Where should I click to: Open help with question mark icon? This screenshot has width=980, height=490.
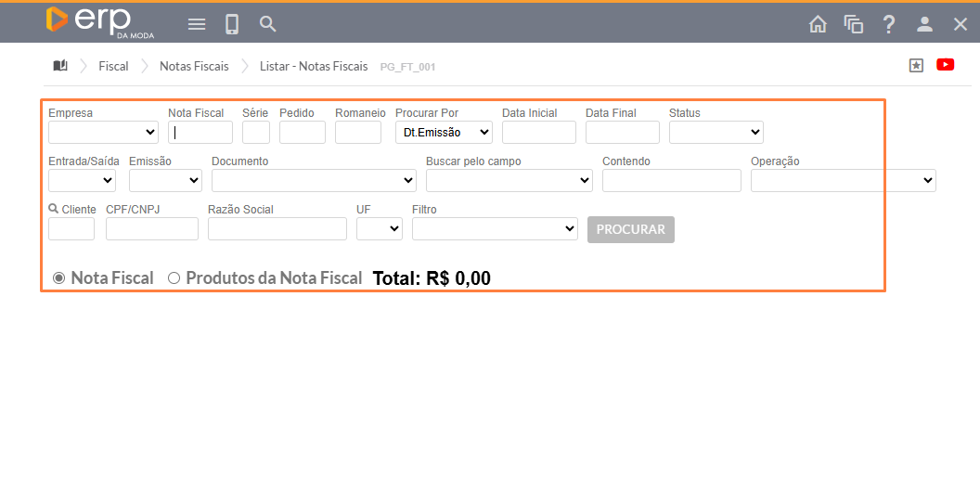click(889, 24)
